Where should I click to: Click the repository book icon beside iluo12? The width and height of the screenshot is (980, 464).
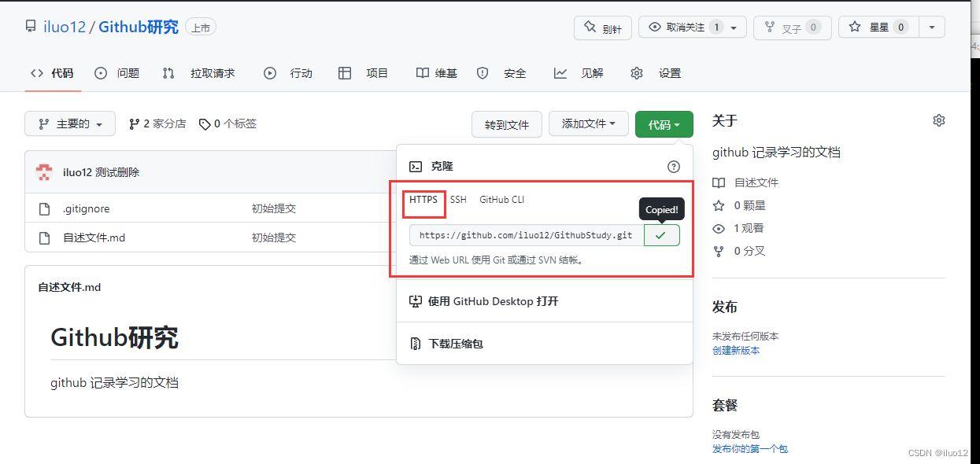tap(30, 28)
